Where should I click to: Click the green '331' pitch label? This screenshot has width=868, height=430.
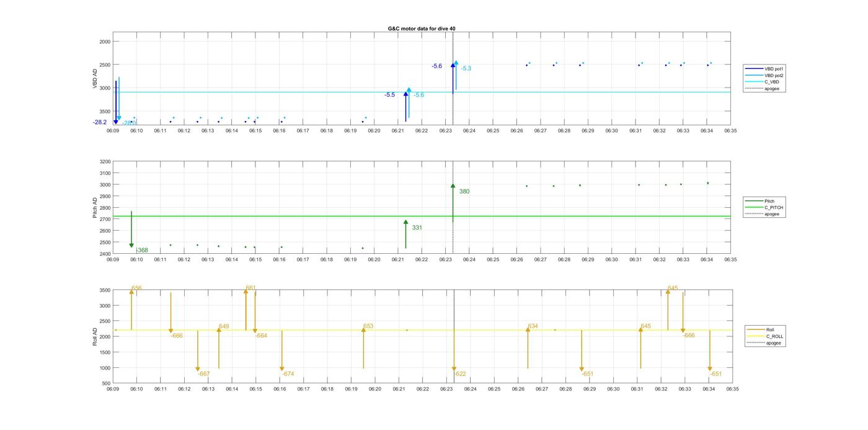[417, 228]
